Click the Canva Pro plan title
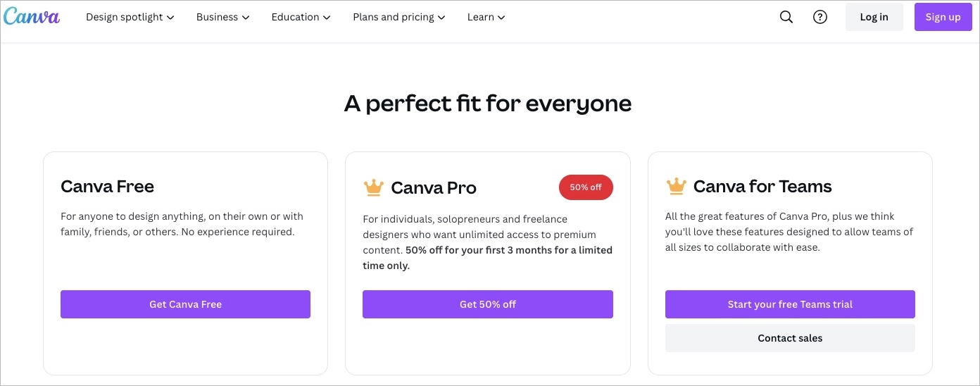Screen dimensions: 980x386 tap(434, 188)
